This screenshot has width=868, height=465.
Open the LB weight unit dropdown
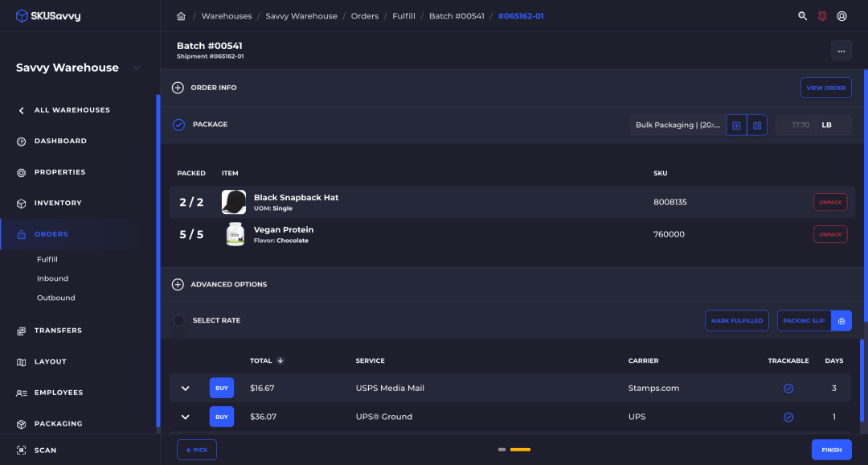click(833, 126)
